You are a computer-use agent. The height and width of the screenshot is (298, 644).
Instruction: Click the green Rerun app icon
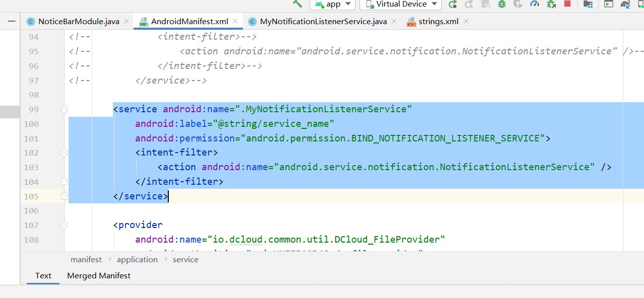[x=453, y=4]
